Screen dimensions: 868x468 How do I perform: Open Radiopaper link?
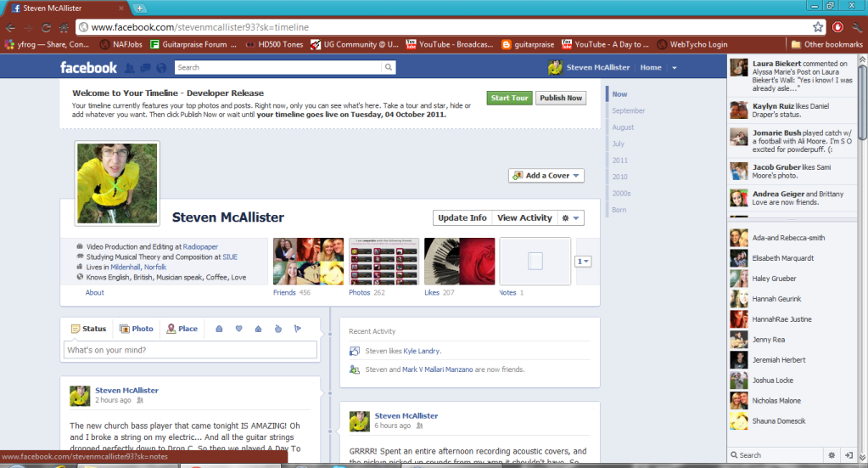coord(200,247)
